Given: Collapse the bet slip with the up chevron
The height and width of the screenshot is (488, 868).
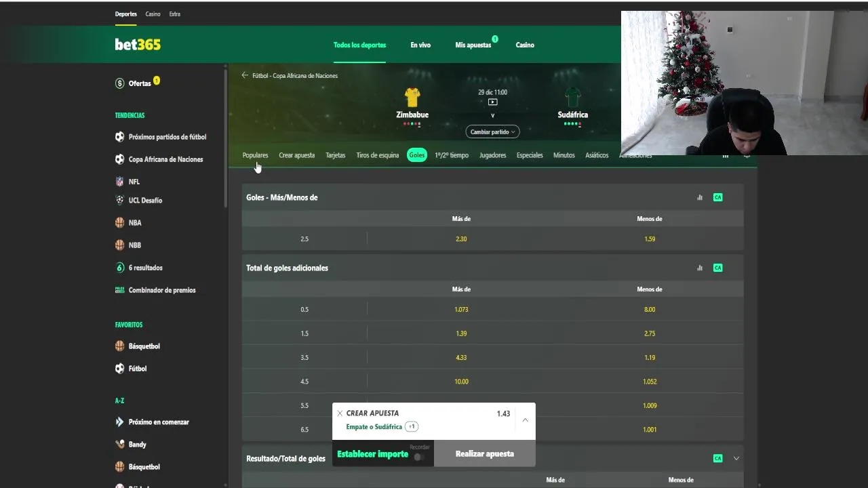Looking at the screenshot, I should (x=525, y=420).
